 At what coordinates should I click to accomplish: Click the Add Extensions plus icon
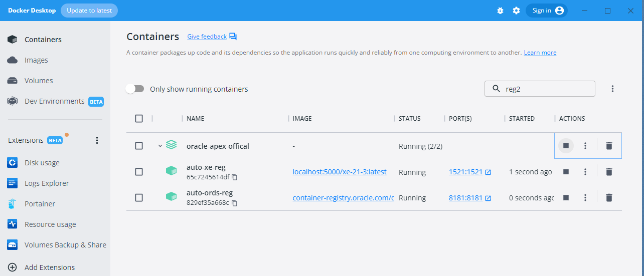(x=13, y=267)
